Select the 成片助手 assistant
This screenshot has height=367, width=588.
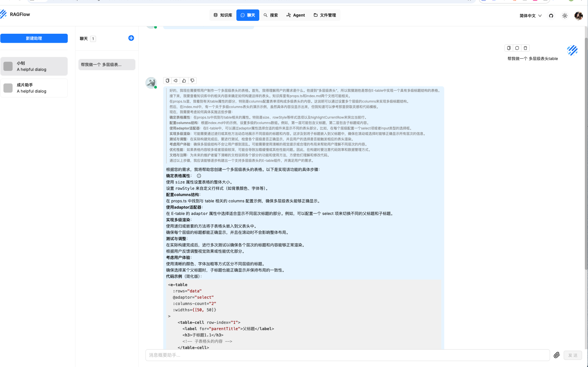pyautogui.click(x=34, y=88)
